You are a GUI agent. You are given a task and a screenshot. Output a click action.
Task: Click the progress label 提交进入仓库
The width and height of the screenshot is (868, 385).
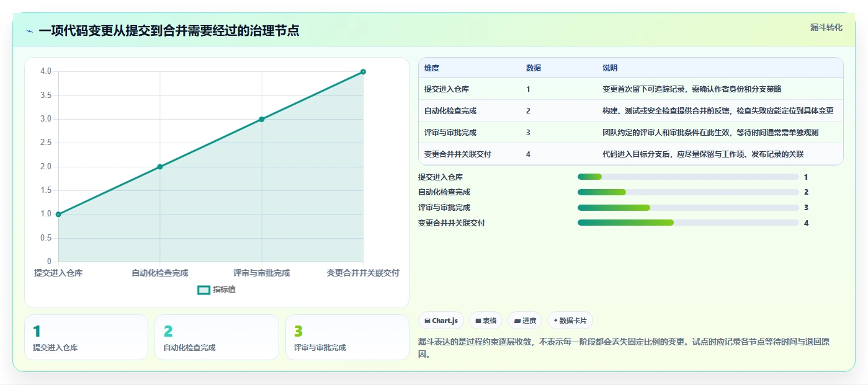[441, 177]
